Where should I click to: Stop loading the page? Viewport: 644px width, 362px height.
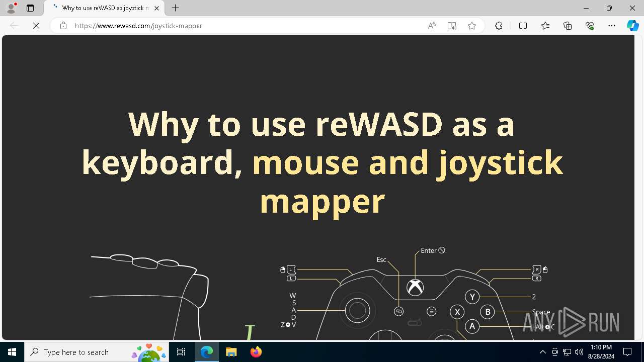(x=36, y=26)
